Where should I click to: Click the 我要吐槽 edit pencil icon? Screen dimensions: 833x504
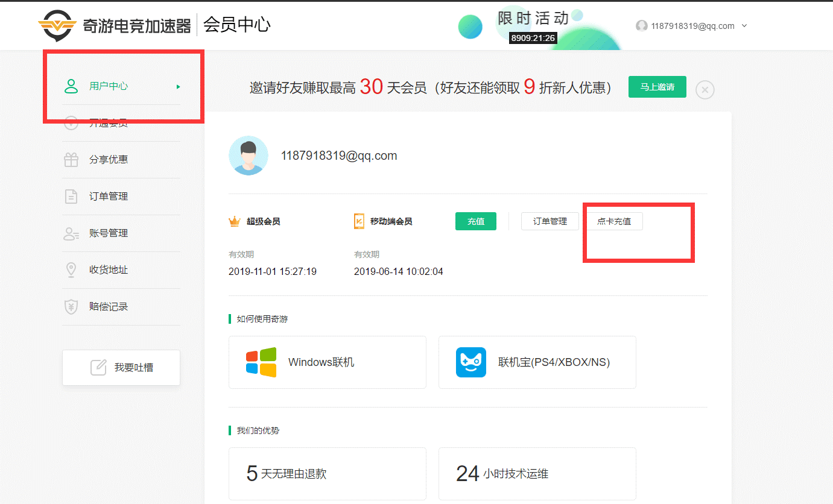[98, 367]
